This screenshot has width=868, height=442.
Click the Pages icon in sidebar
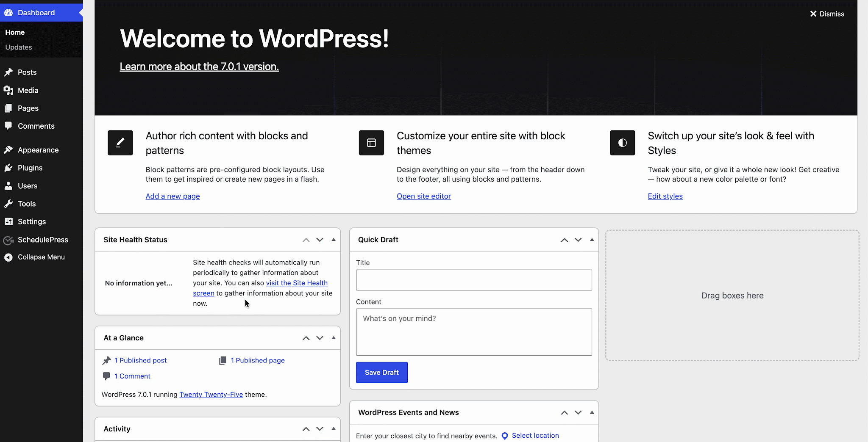pos(8,108)
